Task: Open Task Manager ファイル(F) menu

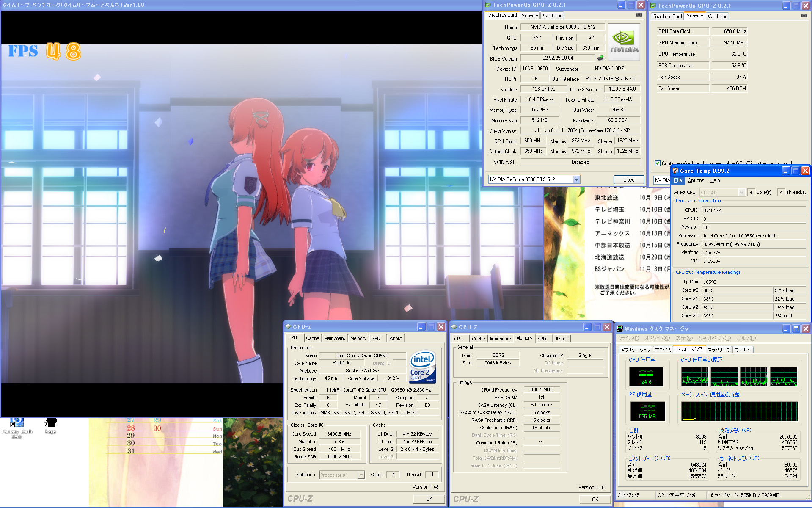Action: 628,338
